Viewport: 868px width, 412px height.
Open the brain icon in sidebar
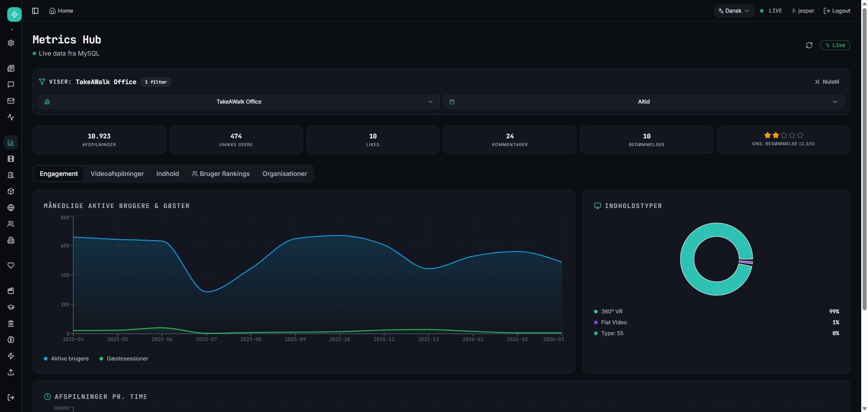11,340
